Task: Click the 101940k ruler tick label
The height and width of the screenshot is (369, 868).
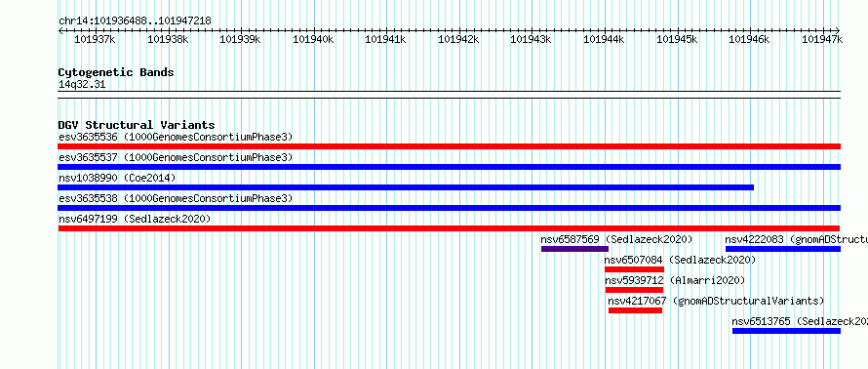Action: pyautogui.click(x=313, y=39)
